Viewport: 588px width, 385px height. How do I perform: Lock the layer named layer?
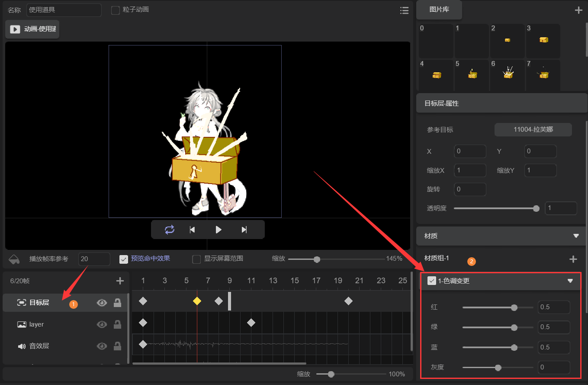[x=117, y=324]
